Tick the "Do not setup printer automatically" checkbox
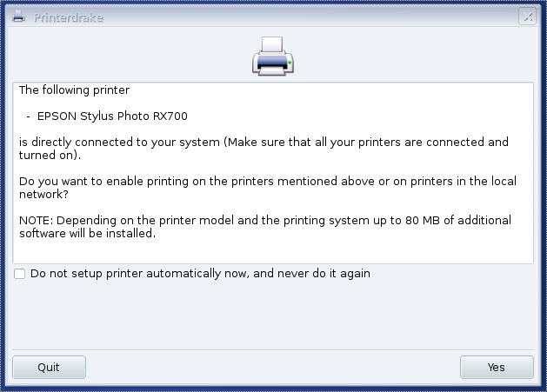The height and width of the screenshot is (392, 547). pyautogui.click(x=19, y=274)
